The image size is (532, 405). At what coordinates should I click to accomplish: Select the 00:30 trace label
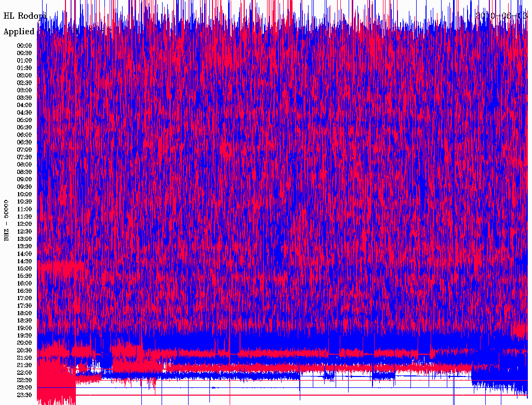[24, 53]
